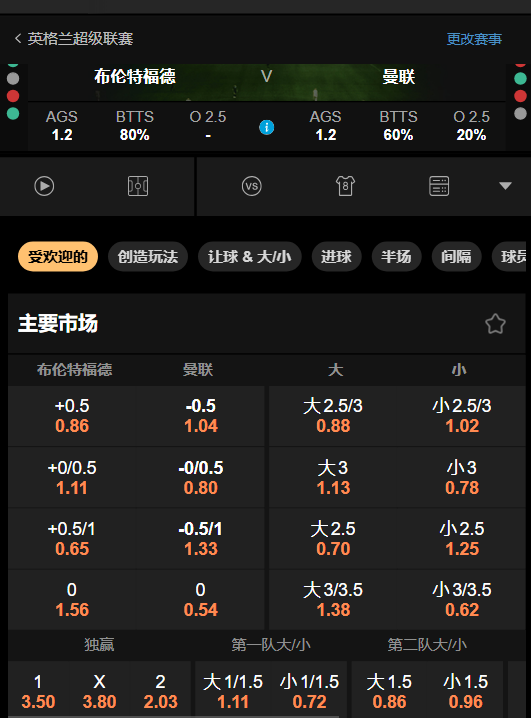Bet home win 1 at 3.50

(x=38, y=691)
